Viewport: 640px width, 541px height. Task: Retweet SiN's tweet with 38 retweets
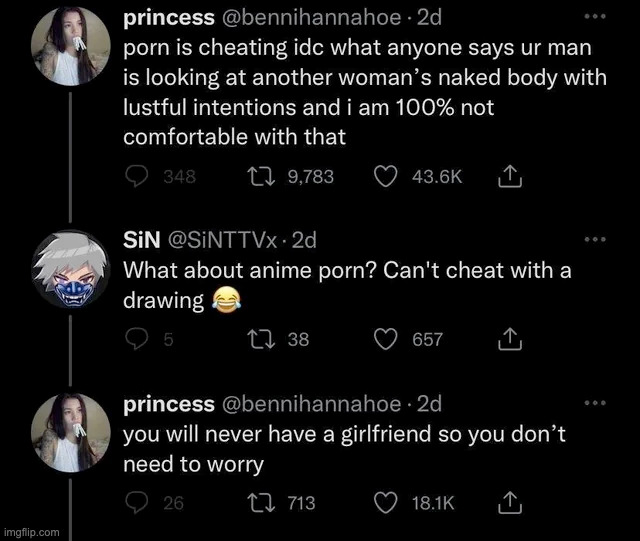pos(257,340)
